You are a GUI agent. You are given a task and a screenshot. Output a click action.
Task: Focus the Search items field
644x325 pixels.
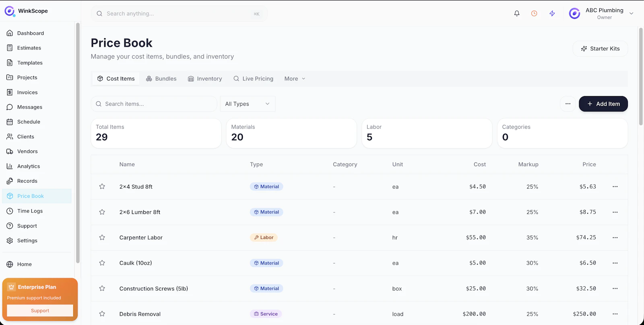[x=154, y=104]
